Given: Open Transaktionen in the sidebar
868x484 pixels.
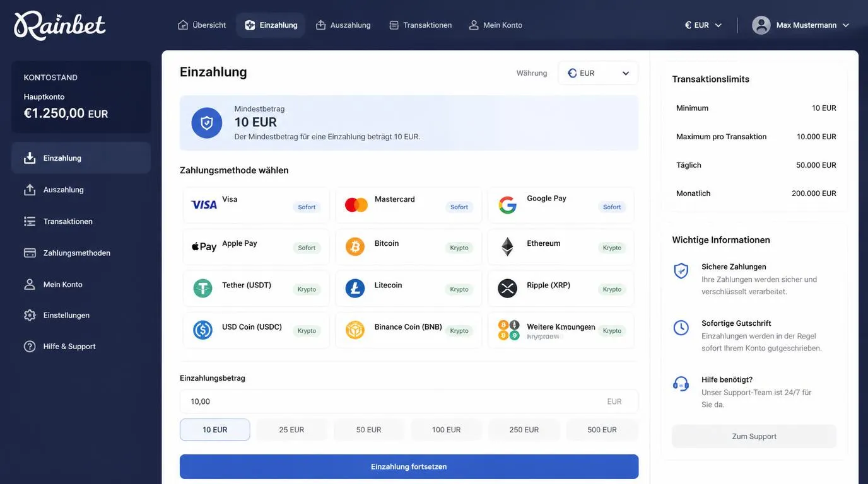Looking at the screenshot, I should (x=81, y=221).
